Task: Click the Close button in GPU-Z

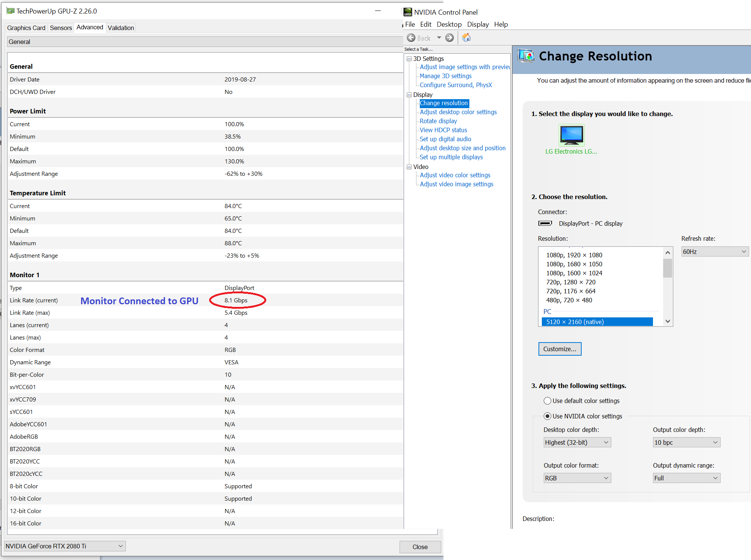Action: coord(420,547)
